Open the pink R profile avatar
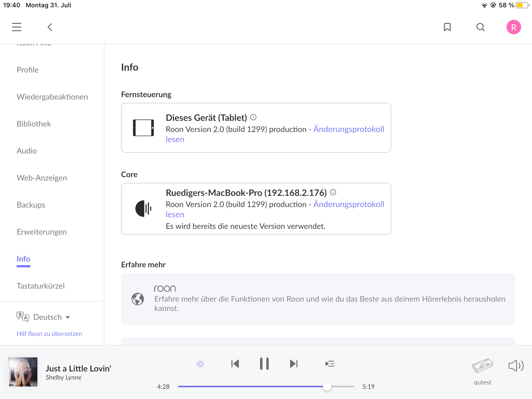Viewport: 532px width, 399px height. click(514, 27)
